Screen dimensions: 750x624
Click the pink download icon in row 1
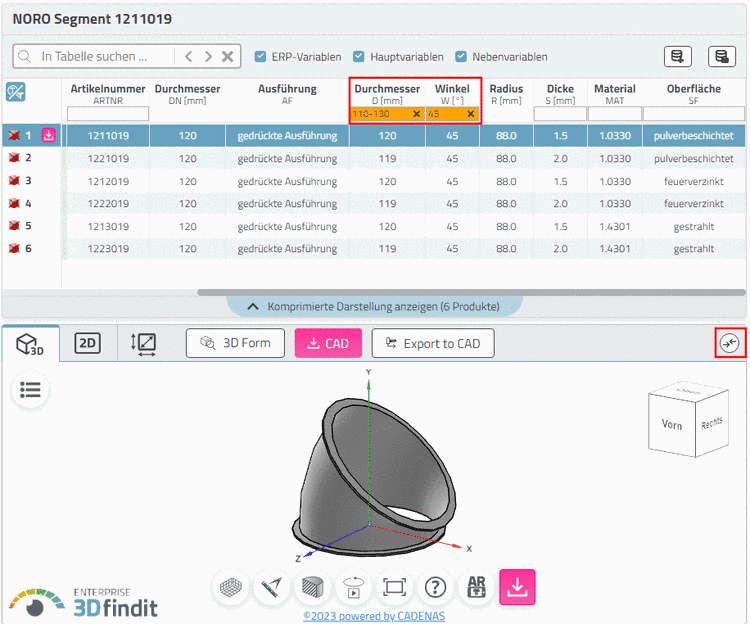click(48, 135)
